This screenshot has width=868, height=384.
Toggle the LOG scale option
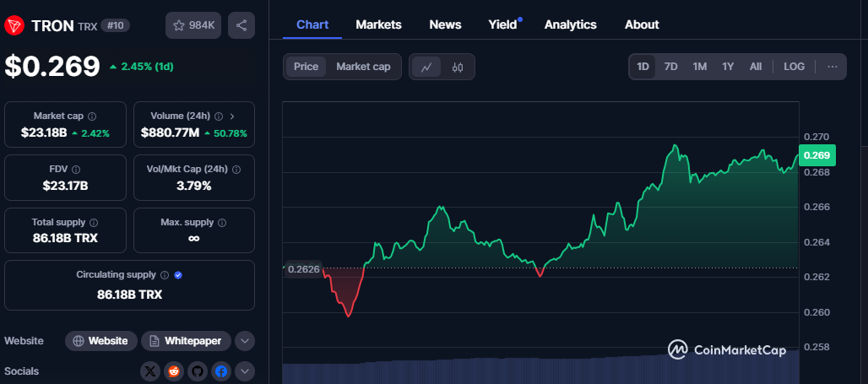coord(794,67)
